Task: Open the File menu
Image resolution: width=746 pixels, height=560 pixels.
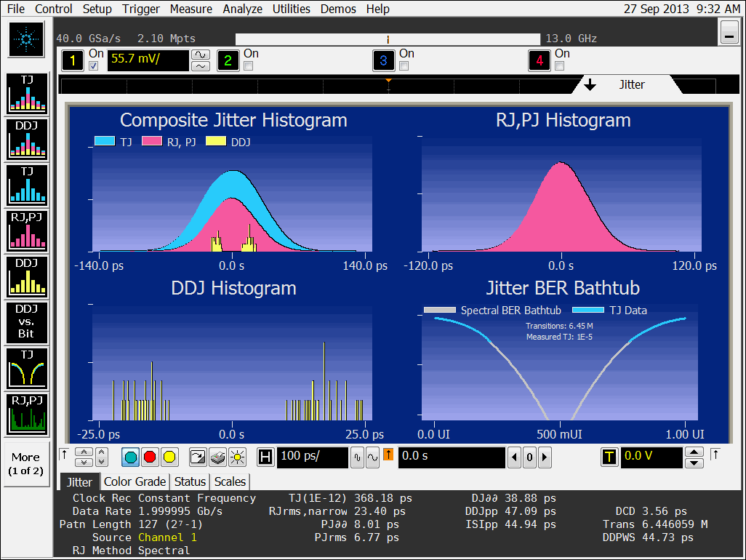Action: pos(16,9)
